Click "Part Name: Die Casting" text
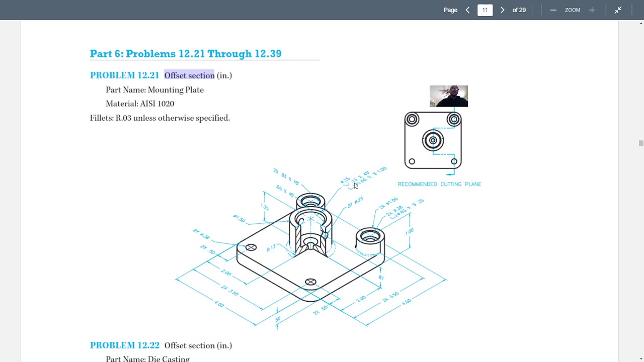644x362 pixels. pyautogui.click(x=147, y=359)
